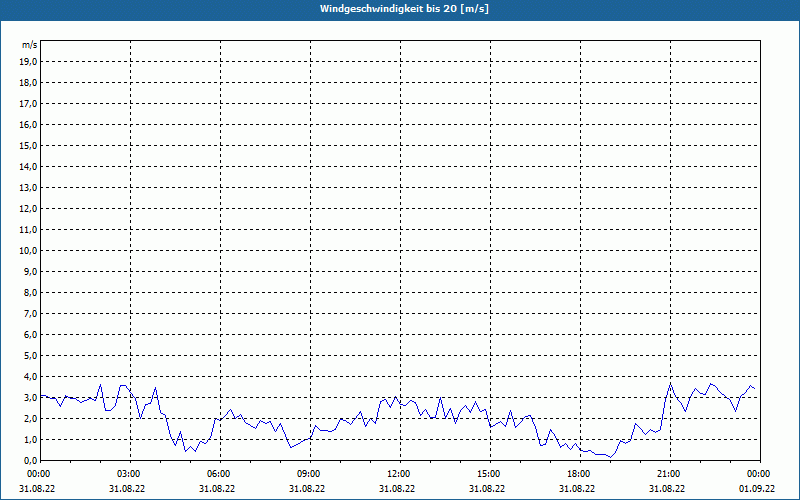Click the m/s unit label
The image size is (800, 500).
(x=30, y=45)
